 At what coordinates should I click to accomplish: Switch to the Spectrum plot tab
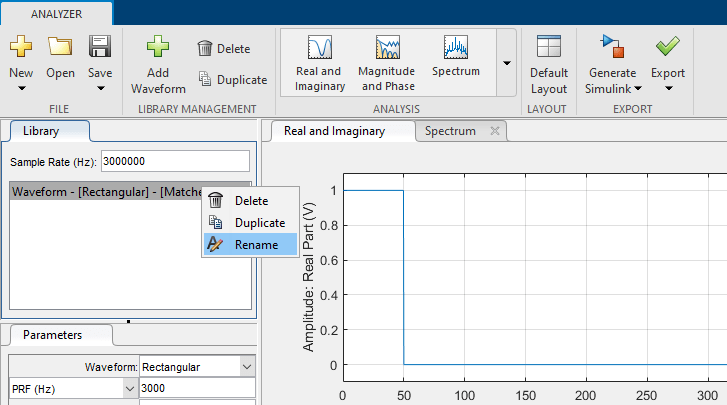tap(450, 131)
